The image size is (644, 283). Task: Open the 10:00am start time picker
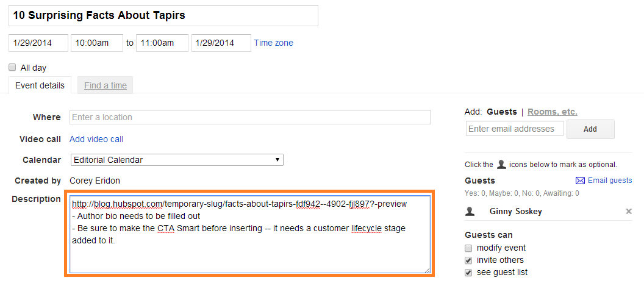(97, 43)
